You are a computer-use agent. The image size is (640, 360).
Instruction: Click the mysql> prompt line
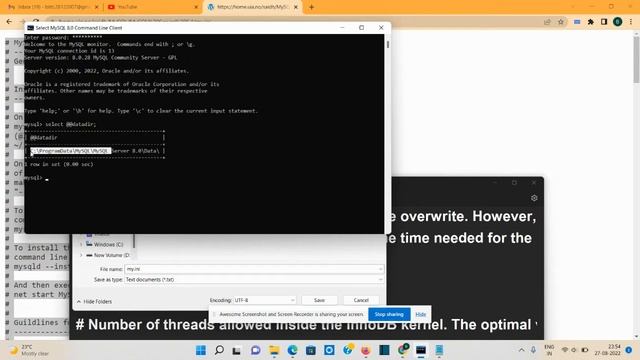pos(36,178)
